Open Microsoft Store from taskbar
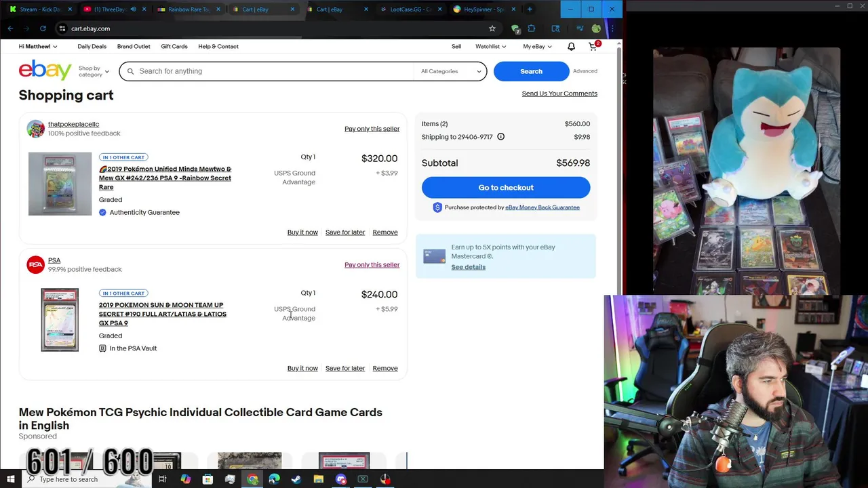 pyautogui.click(x=208, y=479)
